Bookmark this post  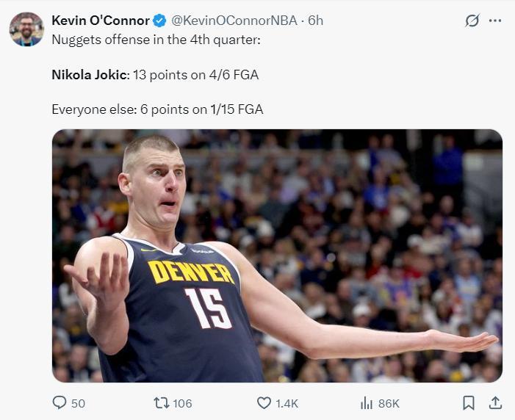click(x=469, y=402)
